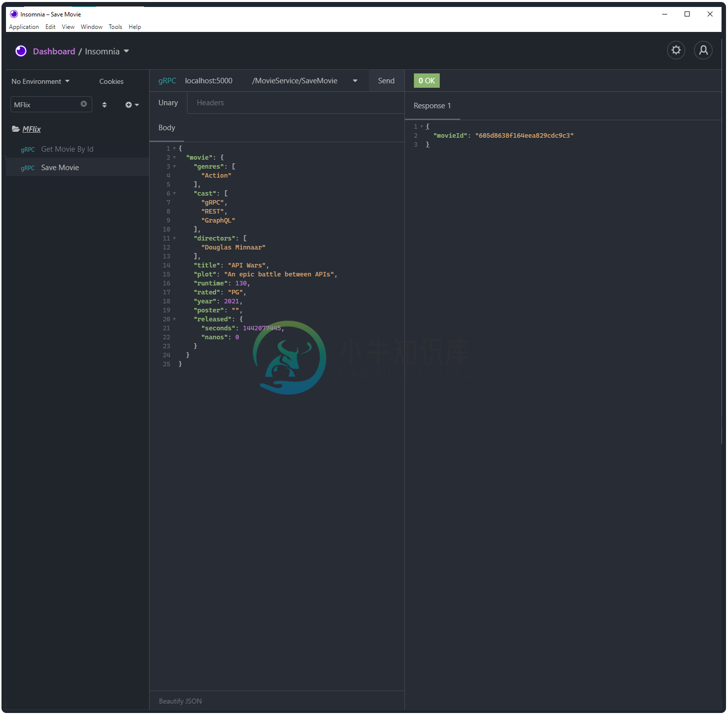Image resolution: width=728 pixels, height=715 pixels.
Task: Click the "Douglas Minnaar" director value
Action: pyautogui.click(x=233, y=247)
